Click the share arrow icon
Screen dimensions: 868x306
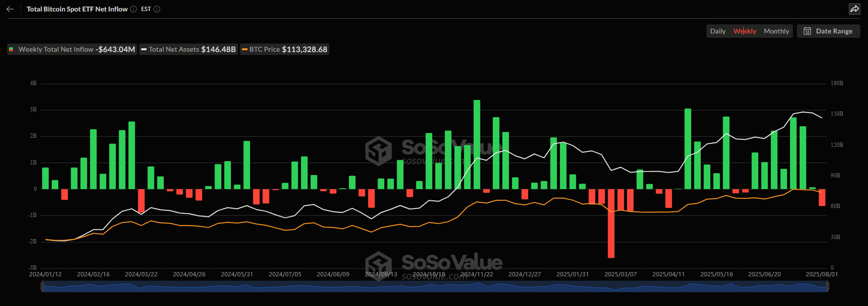point(854,9)
